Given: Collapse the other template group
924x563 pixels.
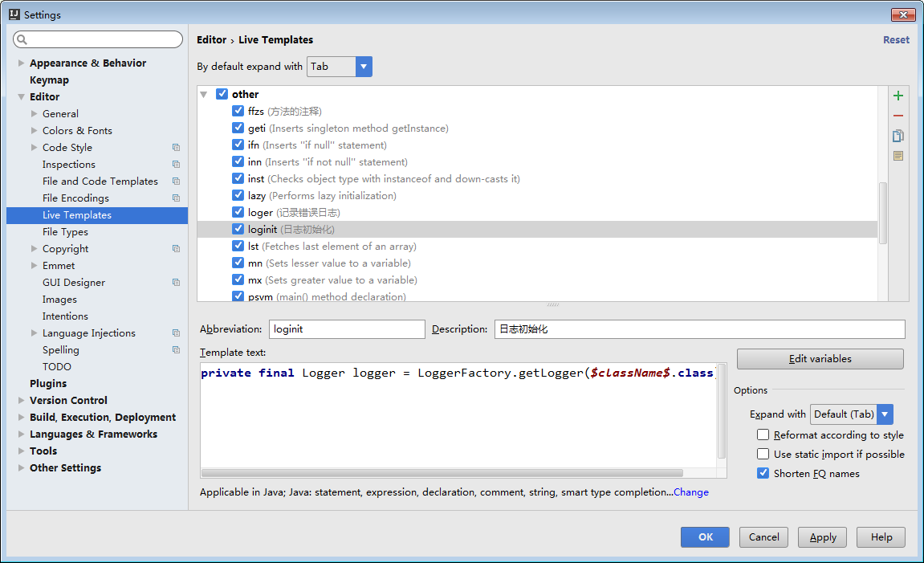Looking at the screenshot, I should [x=204, y=95].
